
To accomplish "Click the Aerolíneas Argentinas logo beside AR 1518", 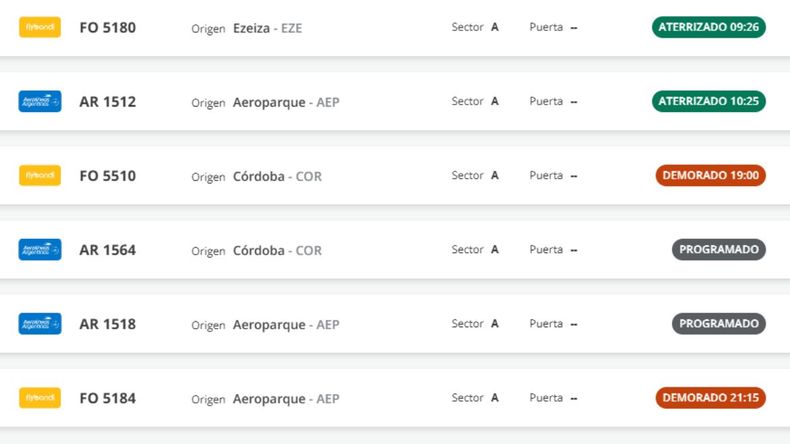I will pos(40,324).
